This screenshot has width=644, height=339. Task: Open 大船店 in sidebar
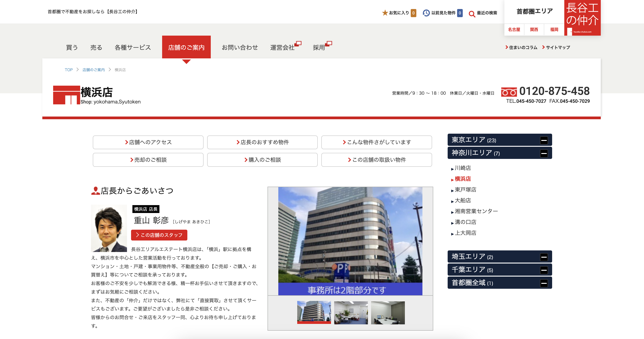point(463,200)
